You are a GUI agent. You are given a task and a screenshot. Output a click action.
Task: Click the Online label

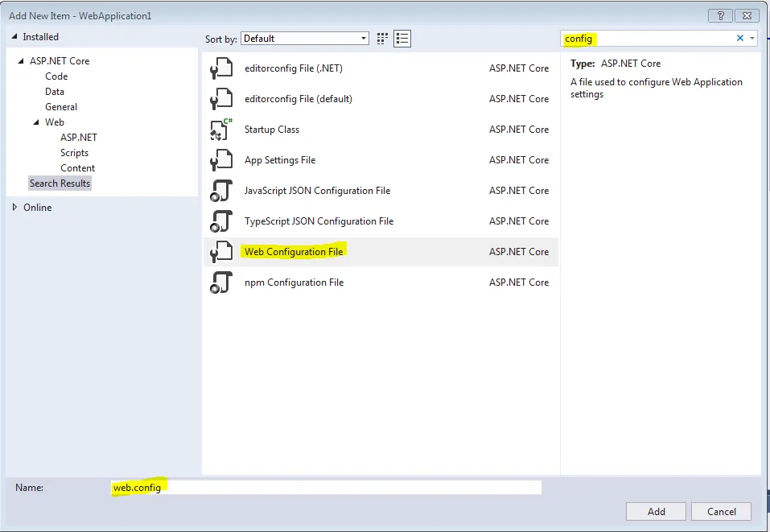click(x=37, y=208)
